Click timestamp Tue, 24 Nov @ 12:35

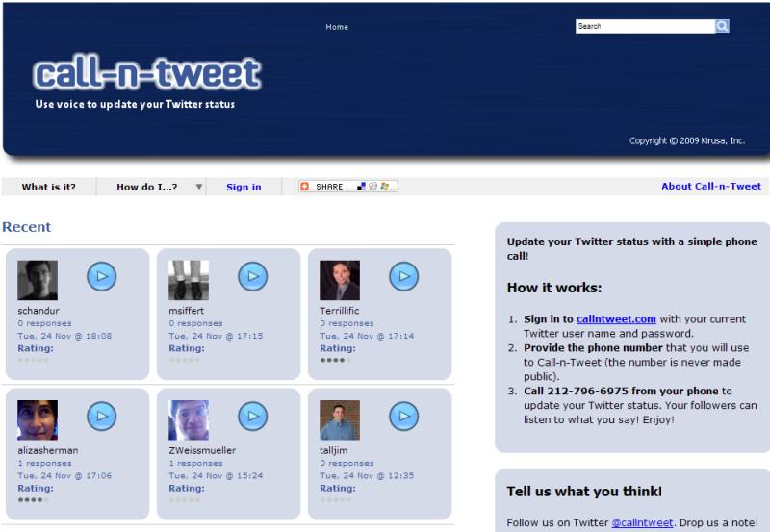tap(367, 476)
